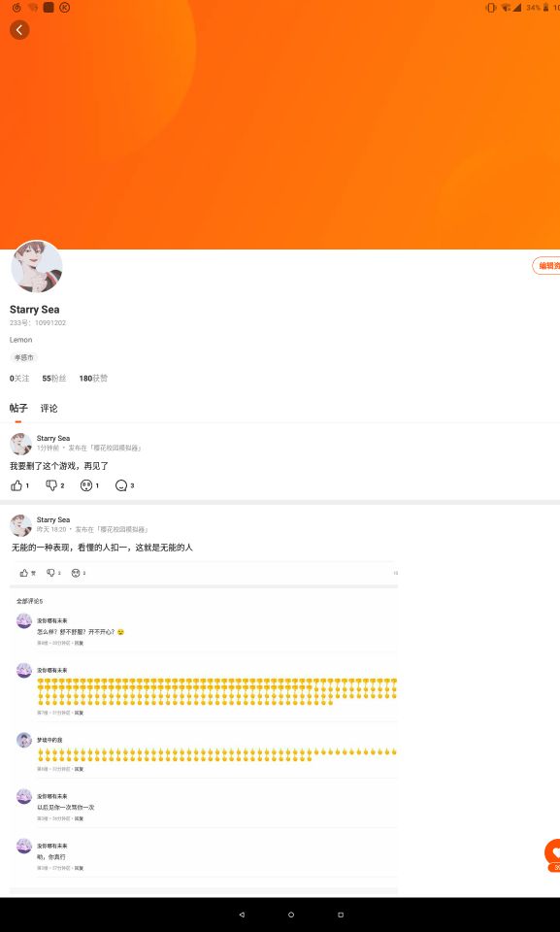The width and height of the screenshot is (560, 932).
Task: Open the large Starry Sea profile avatar
Action: pos(36,267)
